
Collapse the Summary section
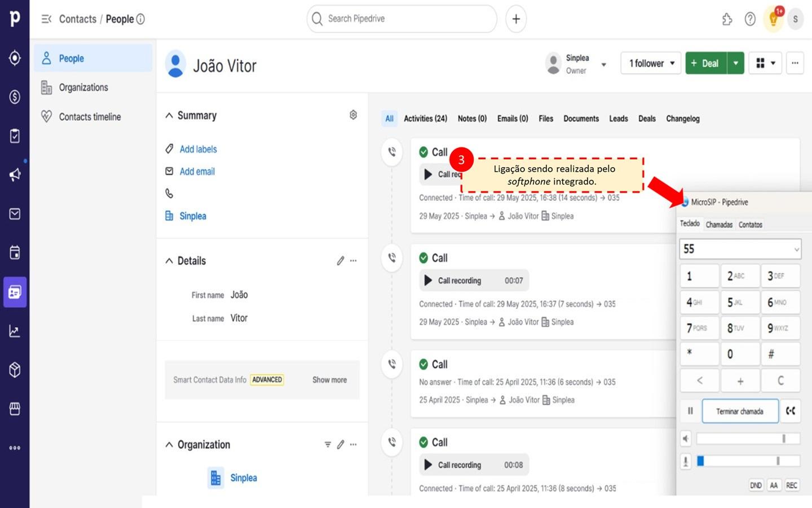[x=169, y=116]
